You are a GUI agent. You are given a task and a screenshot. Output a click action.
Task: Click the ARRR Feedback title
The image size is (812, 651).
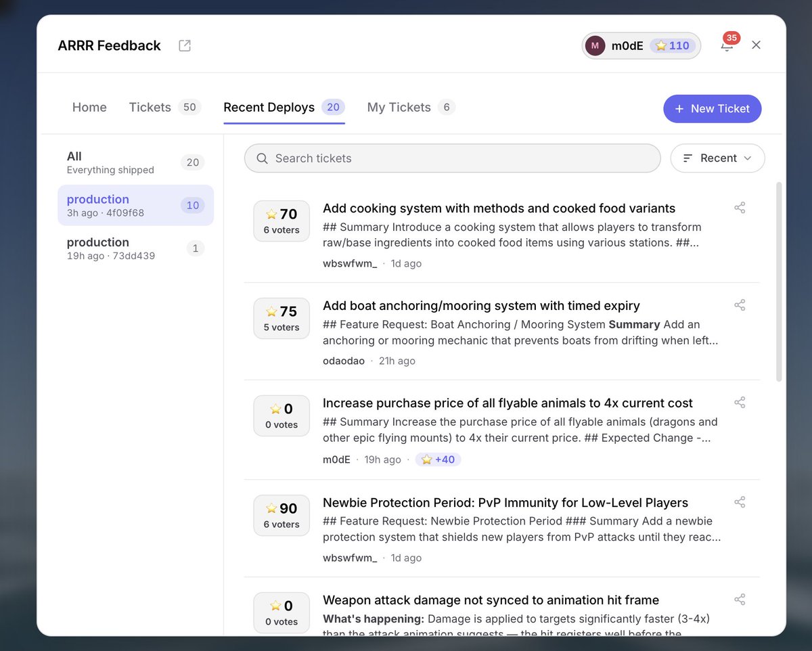pos(109,45)
